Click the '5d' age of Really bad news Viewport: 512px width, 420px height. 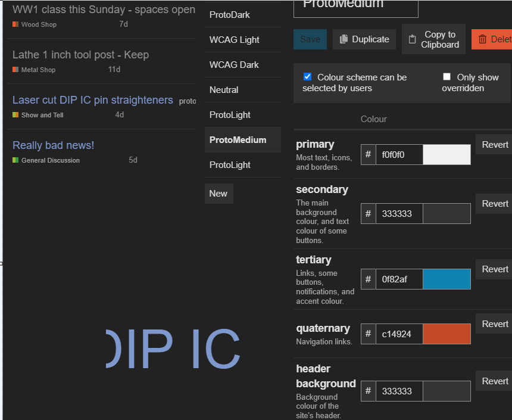coord(133,160)
